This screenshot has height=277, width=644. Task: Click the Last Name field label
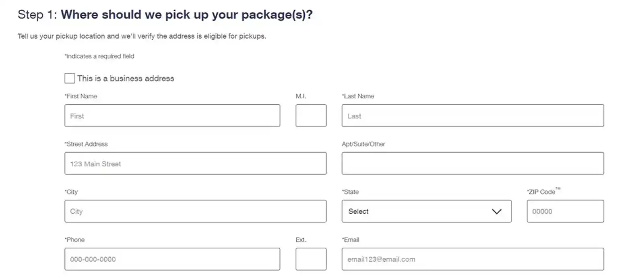coord(358,96)
